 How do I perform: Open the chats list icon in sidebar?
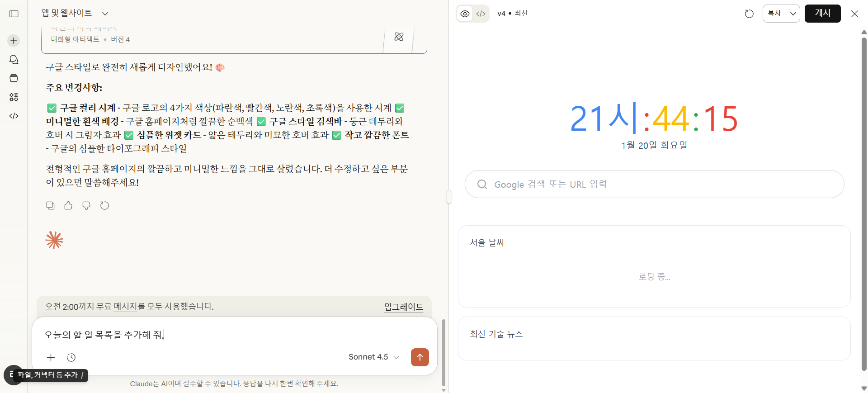pyautogui.click(x=14, y=60)
